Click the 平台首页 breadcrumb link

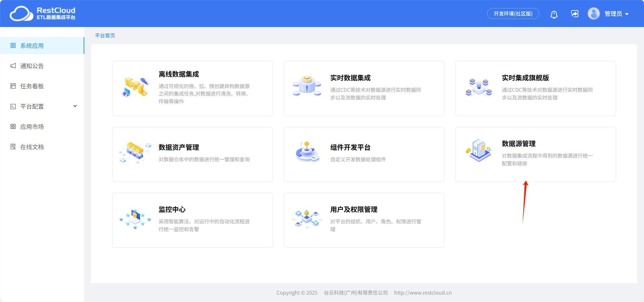pyautogui.click(x=105, y=35)
